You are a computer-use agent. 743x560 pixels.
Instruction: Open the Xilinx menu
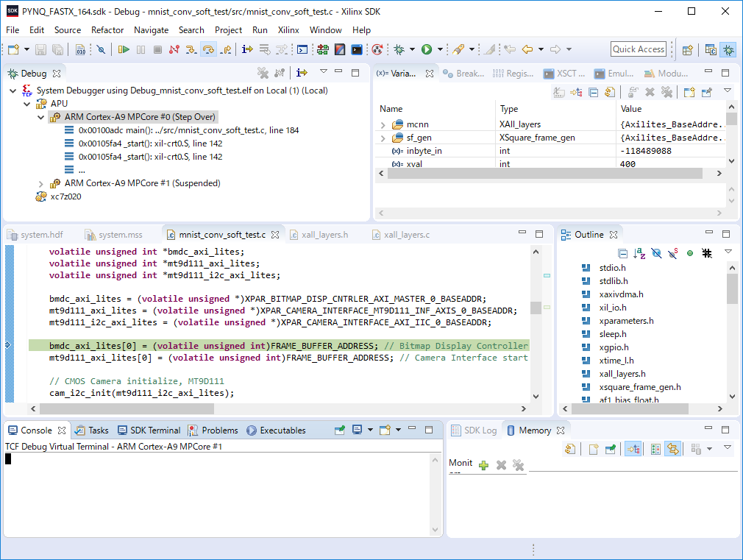(288, 30)
